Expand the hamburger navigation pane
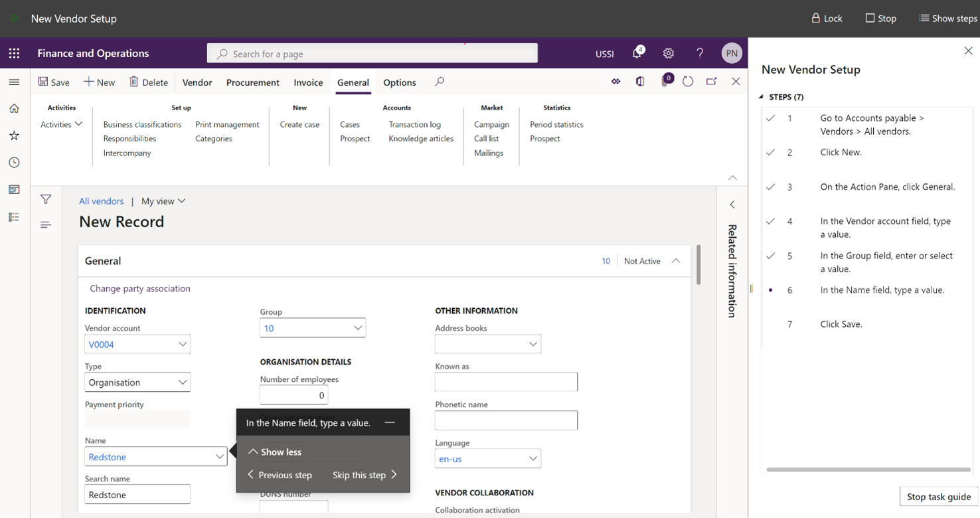 click(x=14, y=82)
